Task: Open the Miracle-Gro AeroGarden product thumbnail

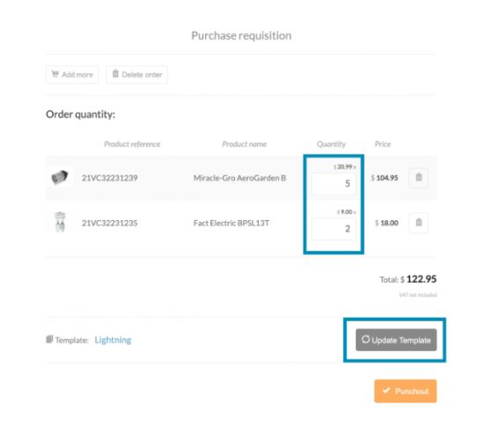Action: (x=60, y=177)
